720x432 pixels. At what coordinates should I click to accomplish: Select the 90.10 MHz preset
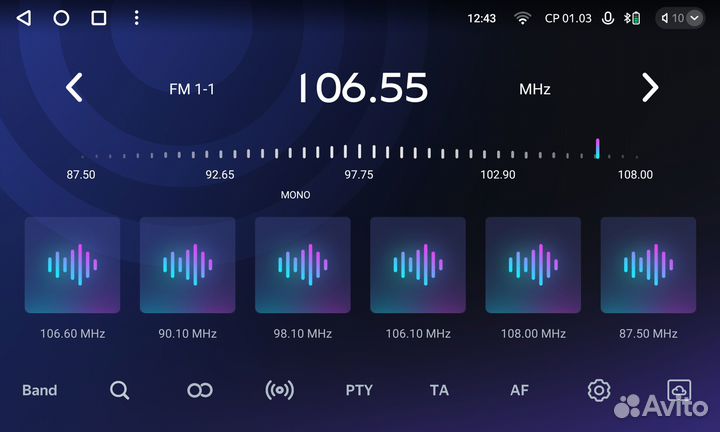[x=187, y=265]
